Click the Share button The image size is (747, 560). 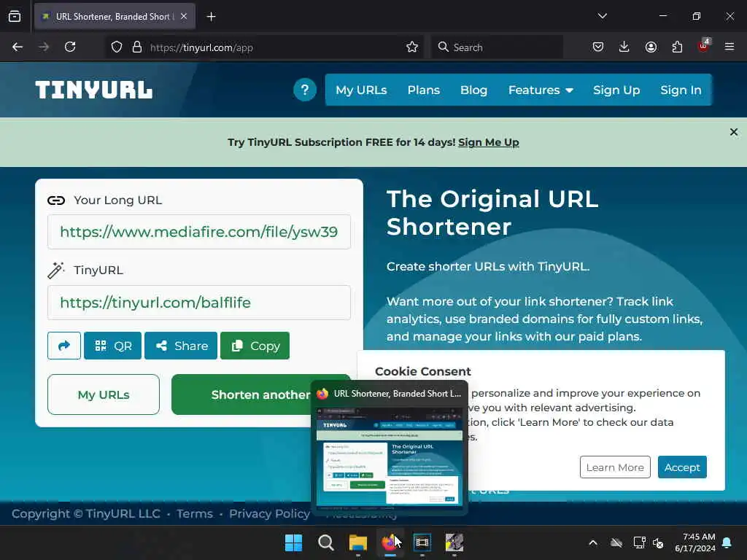[x=181, y=346]
